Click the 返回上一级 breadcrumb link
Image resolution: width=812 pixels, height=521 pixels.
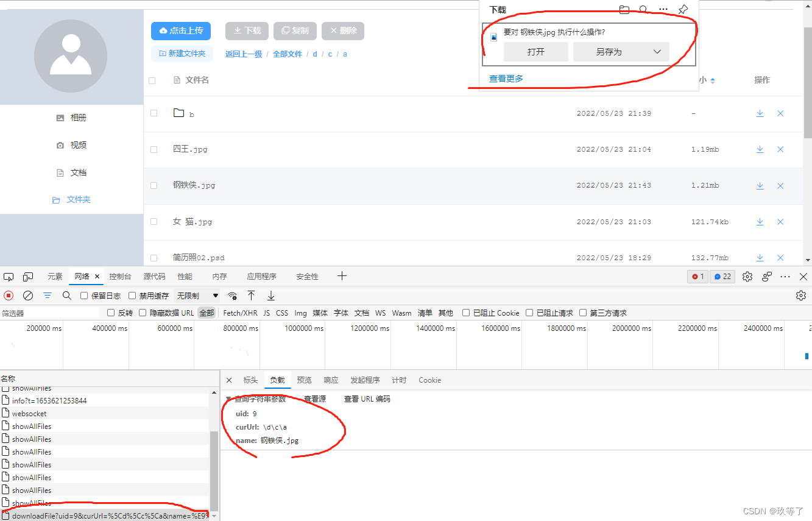tap(244, 54)
